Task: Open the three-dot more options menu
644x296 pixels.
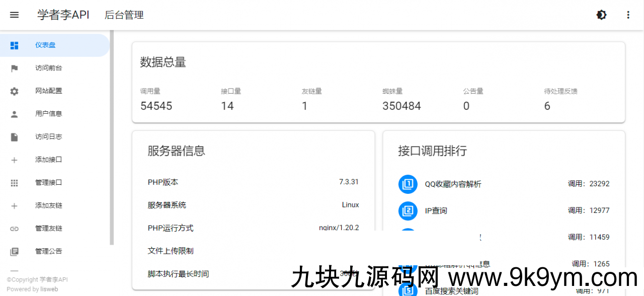Action: pyautogui.click(x=628, y=15)
